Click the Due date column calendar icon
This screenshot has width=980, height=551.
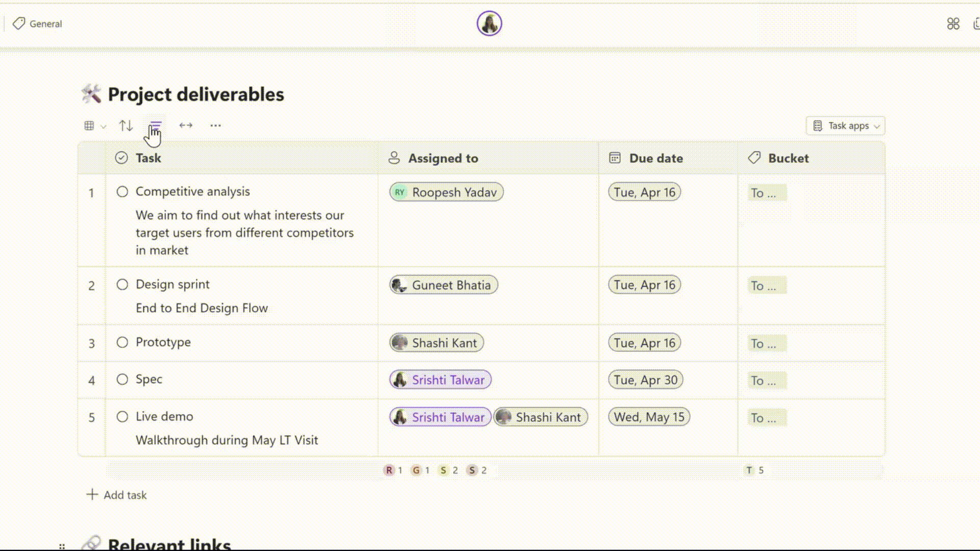pyautogui.click(x=615, y=158)
